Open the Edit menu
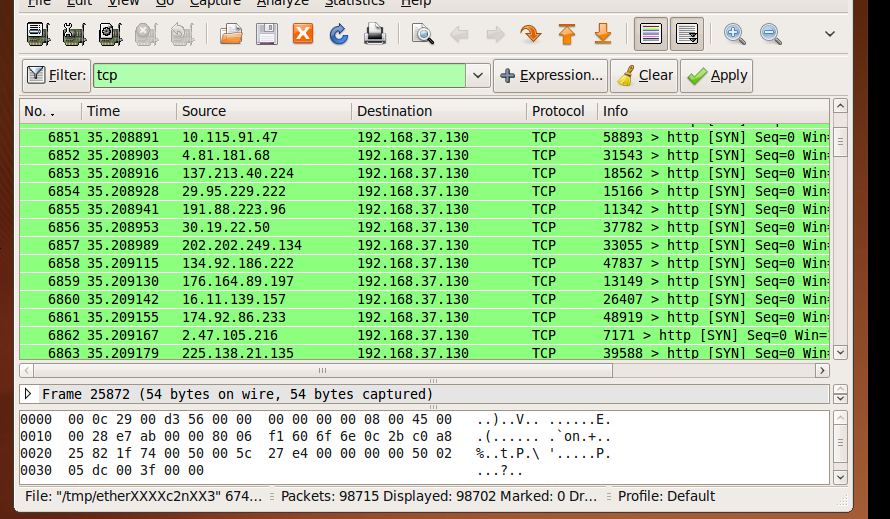This screenshot has width=890, height=519. 79,3
